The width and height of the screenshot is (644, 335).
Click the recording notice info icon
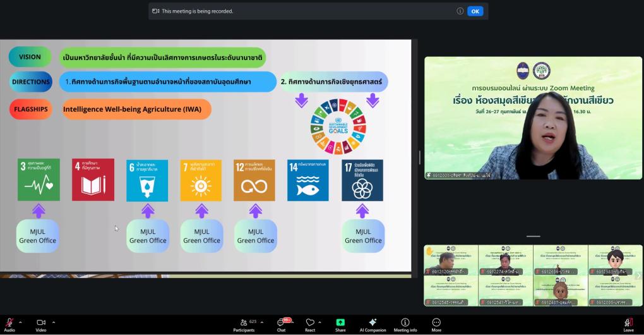coord(460,11)
